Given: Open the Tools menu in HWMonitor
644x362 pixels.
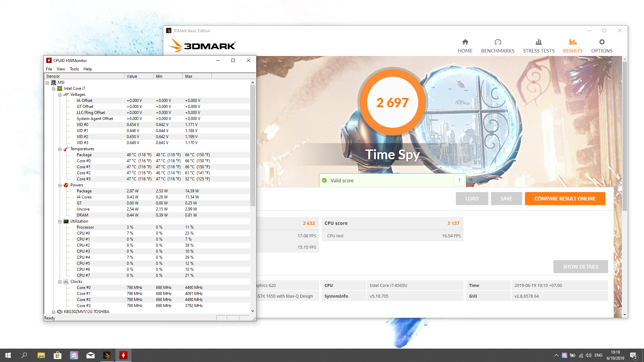Looking at the screenshot, I should click(x=74, y=69).
